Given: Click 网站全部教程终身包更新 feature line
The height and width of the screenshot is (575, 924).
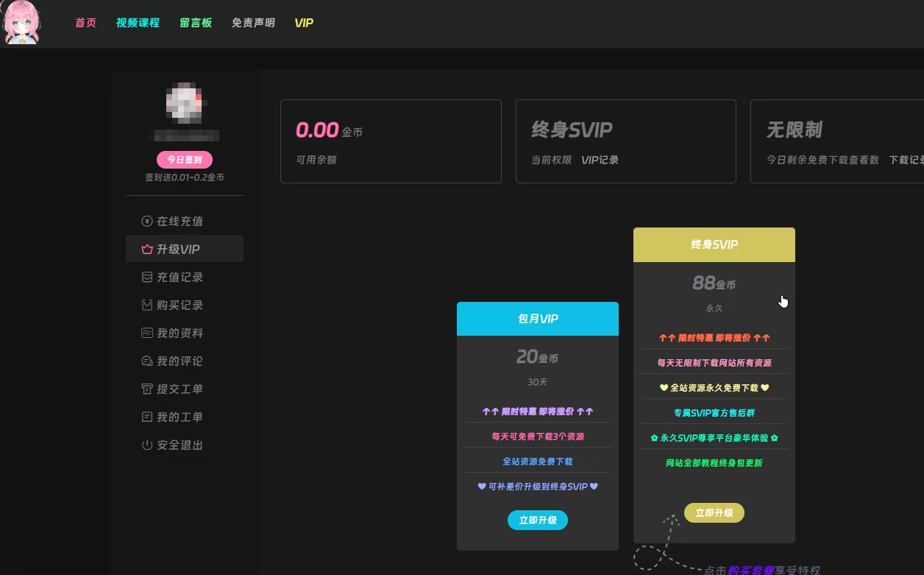Looking at the screenshot, I should (x=714, y=463).
